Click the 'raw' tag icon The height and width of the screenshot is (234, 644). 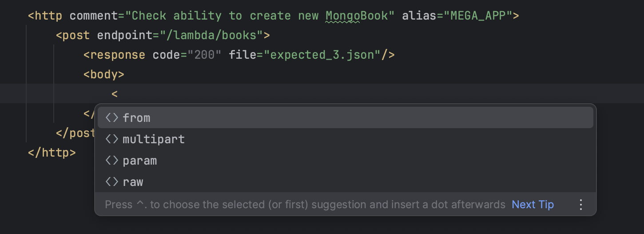[x=112, y=182]
